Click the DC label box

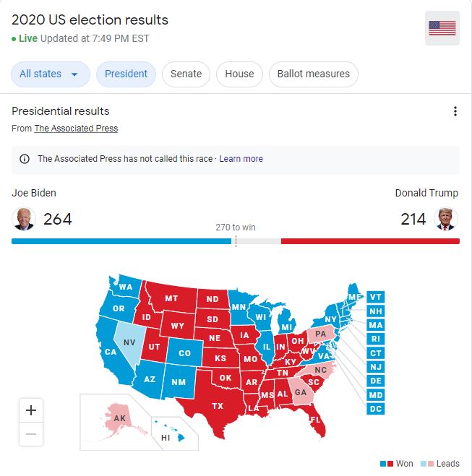click(x=376, y=409)
